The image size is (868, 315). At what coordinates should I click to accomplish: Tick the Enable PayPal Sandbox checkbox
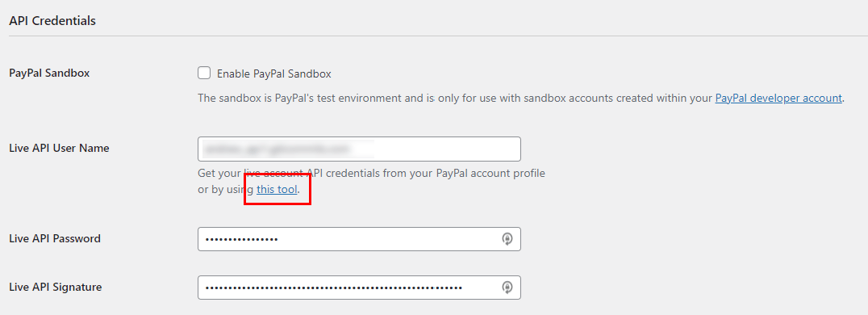[x=204, y=73]
